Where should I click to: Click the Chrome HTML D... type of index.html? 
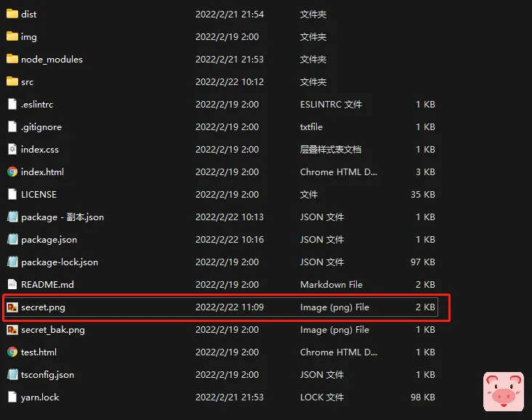339,172
